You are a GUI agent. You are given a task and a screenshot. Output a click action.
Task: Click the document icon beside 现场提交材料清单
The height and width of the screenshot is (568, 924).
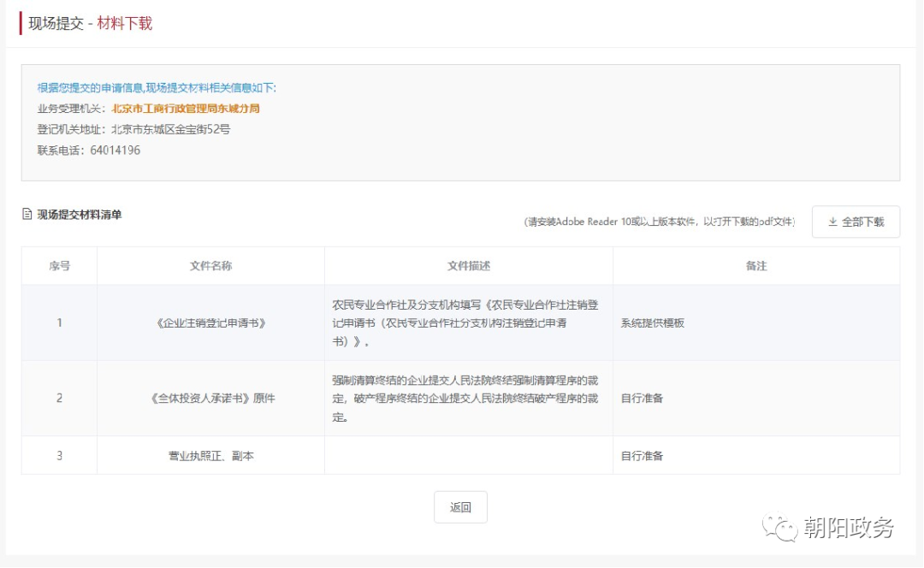pyautogui.click(x=27, y=214)
